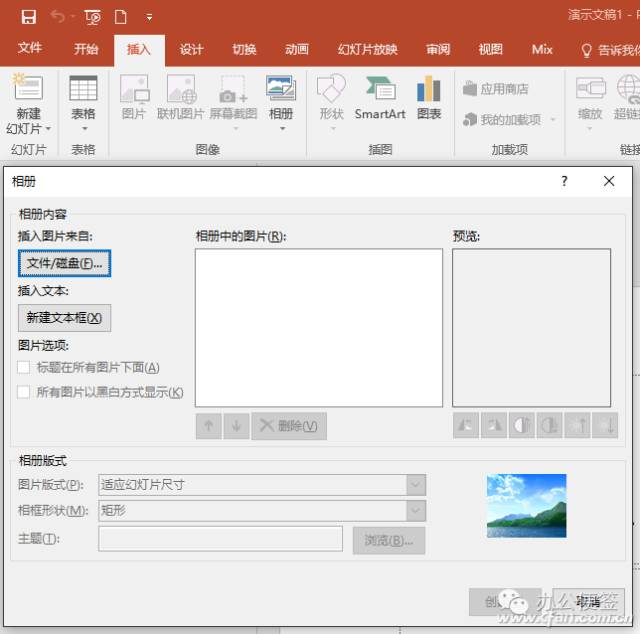
Task: Click the 浏览(B)... button
Action: coord(389,541)
